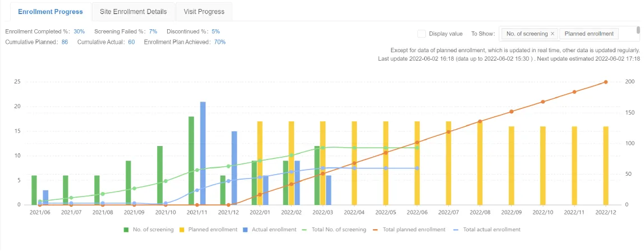
Task: Click the Enrollment Completed 30% value
Action: point(79,31)
